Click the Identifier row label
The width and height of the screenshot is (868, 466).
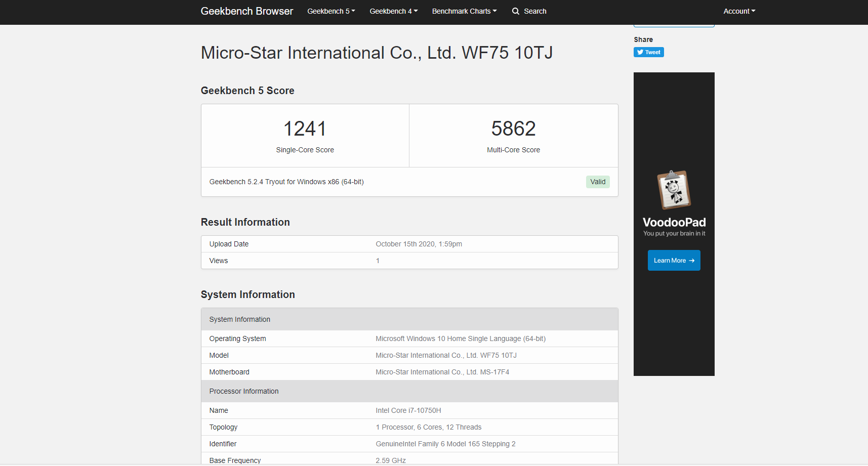pos(223,444)
